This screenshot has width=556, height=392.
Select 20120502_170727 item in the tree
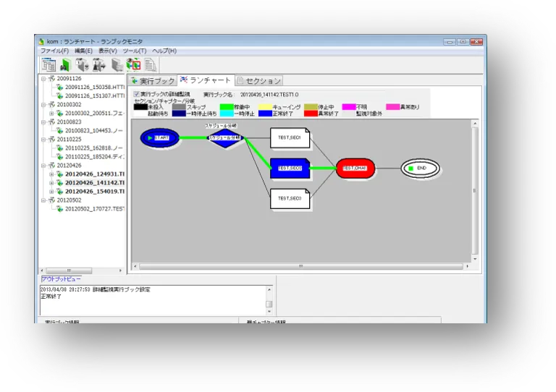click(90, 208)
